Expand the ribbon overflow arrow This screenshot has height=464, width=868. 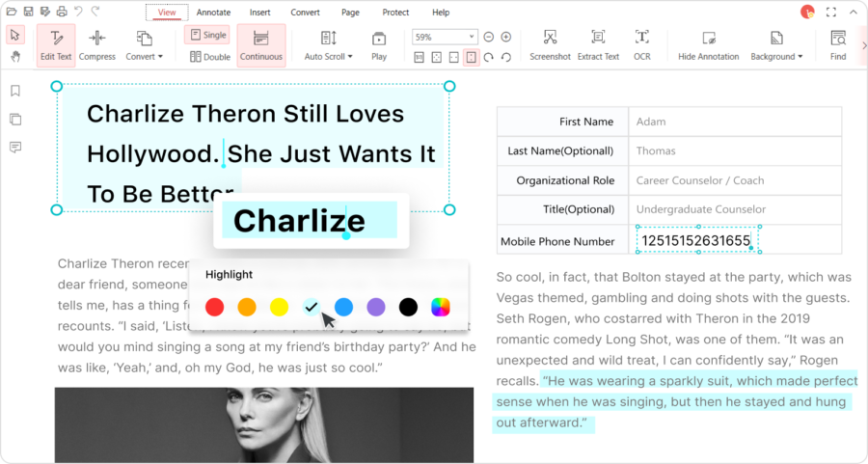click(x=863, y=46)
